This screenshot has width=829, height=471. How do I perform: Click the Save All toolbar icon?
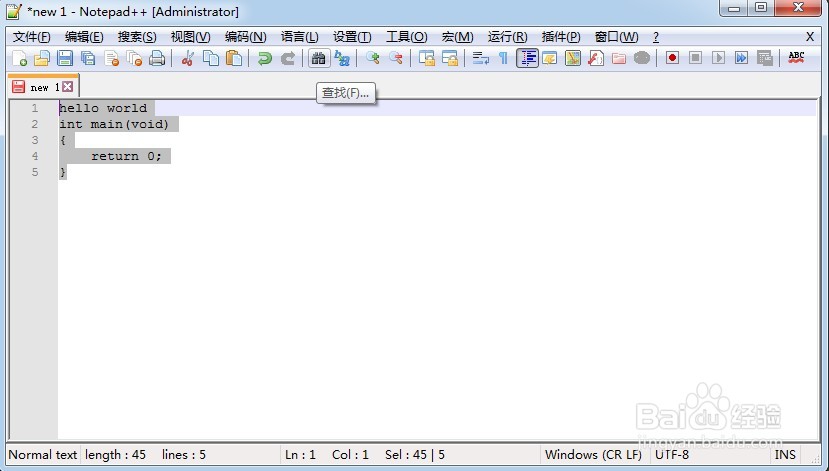pos(88,58)
